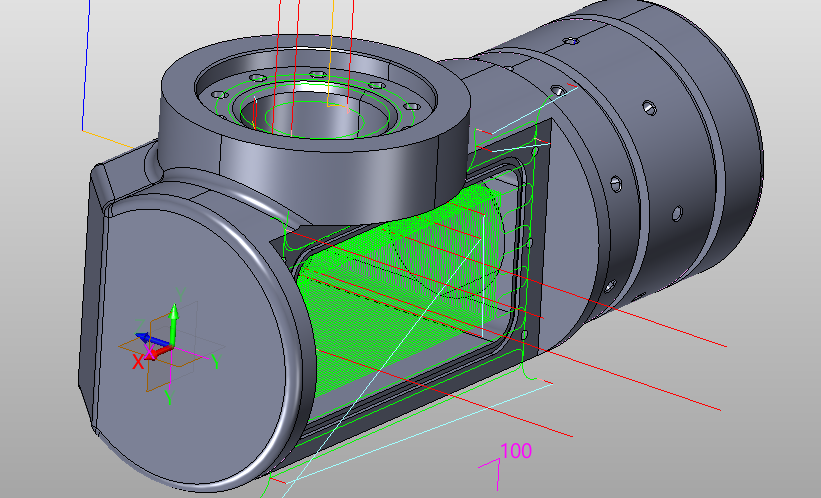The image size is (821, 498).
Task: Click the red X label beside the origin
Action: pyautogui.click(x=138, y=362)
